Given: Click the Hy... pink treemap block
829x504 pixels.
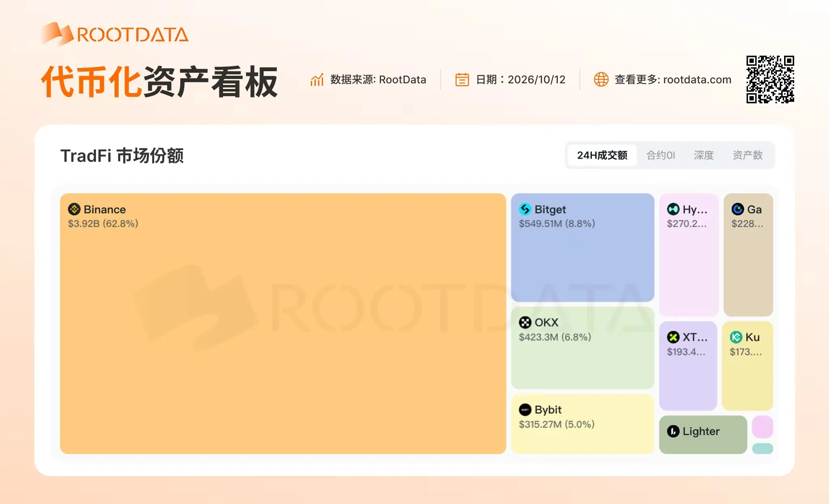Looking at the screenshot, I should click(x=689, y=255).
